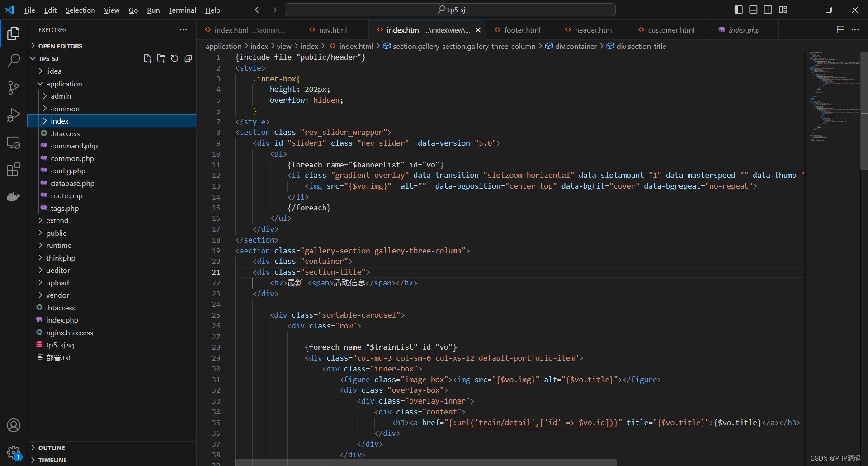The width and height of the screenshot is (868, 466).
Task: Open the Terminal menu
Action: 182,10
